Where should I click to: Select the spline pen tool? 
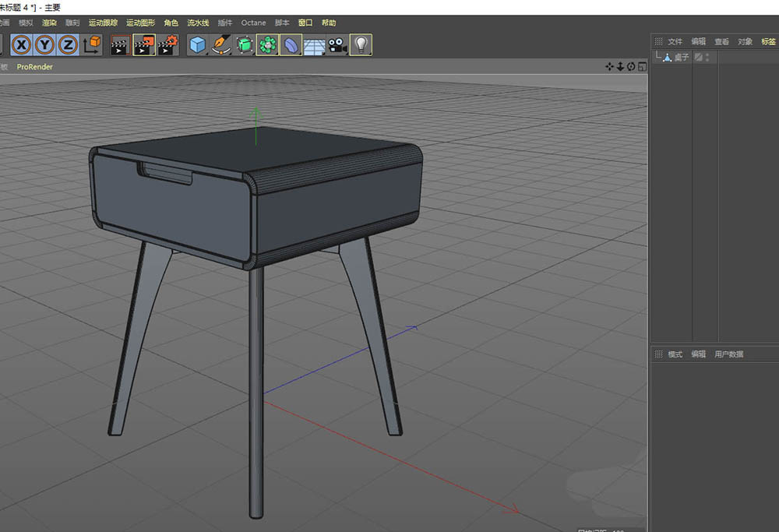click(x=221, y=44)
